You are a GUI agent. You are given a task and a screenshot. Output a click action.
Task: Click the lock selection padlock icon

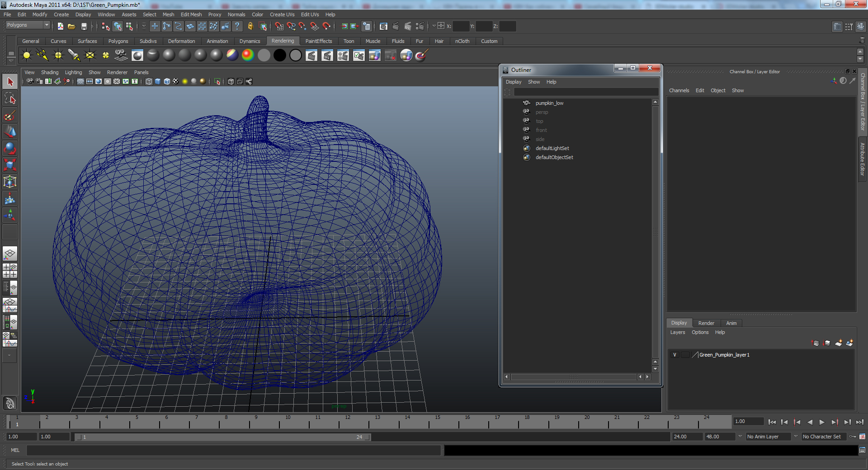tap(250, 26)
